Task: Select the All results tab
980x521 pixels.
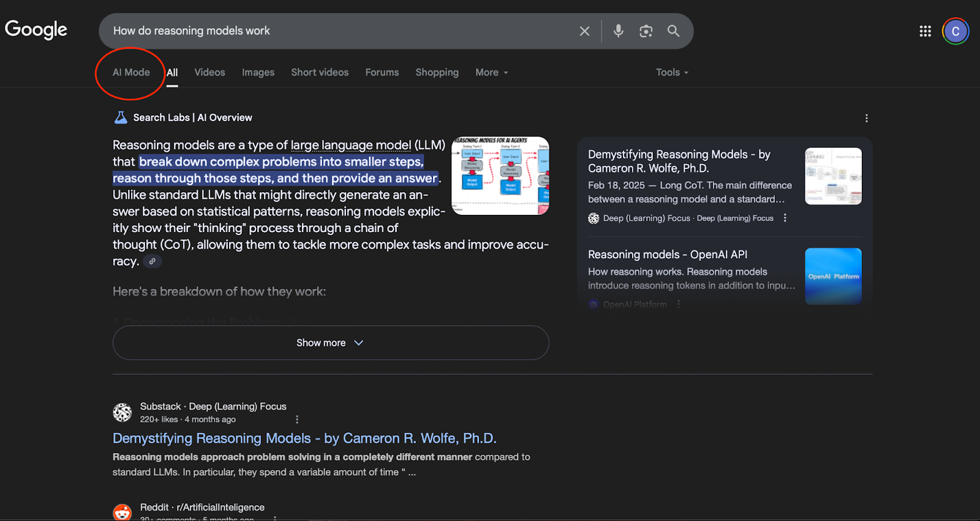Action: point(172,72)
